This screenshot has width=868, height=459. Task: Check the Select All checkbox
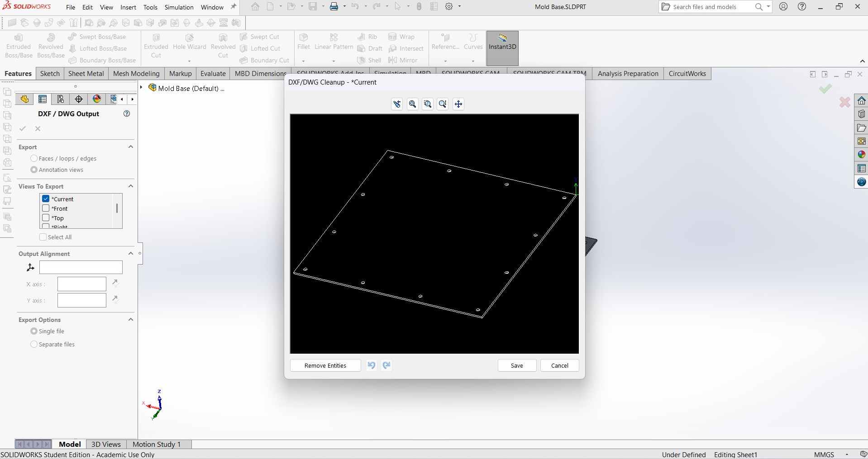[x=43, y=237]
